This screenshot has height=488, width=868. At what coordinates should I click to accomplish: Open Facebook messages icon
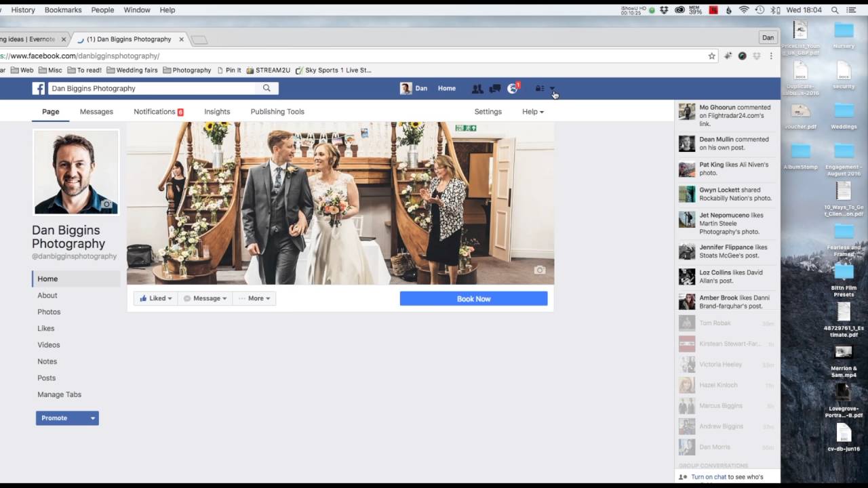(495, 89)
